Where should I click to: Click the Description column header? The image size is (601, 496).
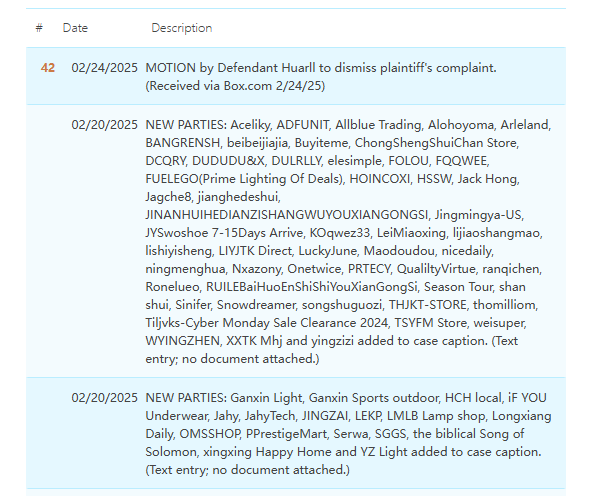(181, 28)
